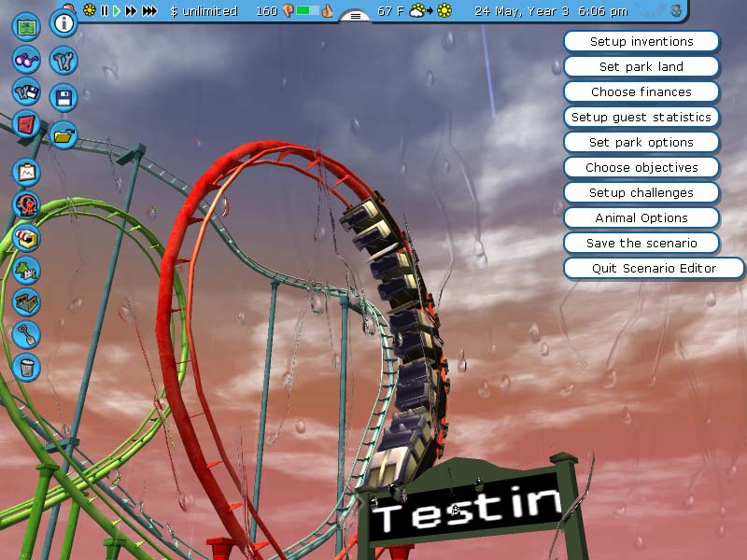Click the '67 F' temperature readout
747x560 pixels.
[390, 11]
